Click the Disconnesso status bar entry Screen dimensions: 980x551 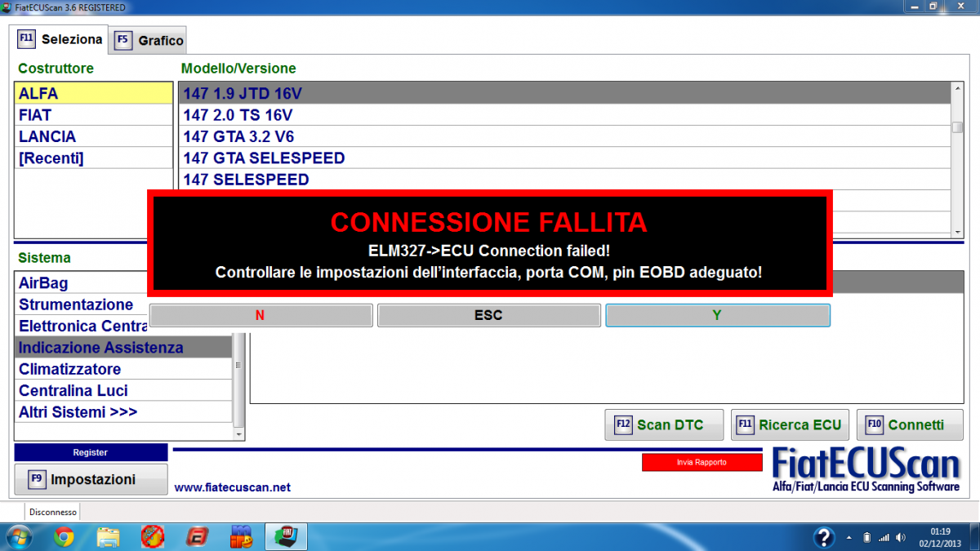click(53, 512)
